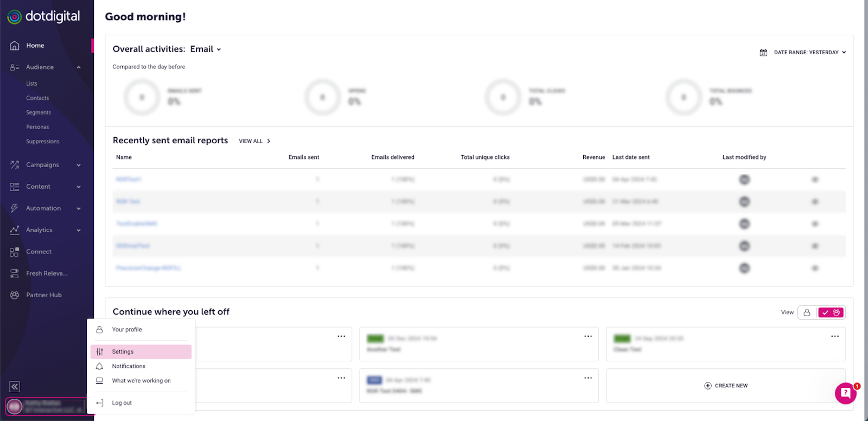Switch view to team items toggle
The image size is (868, 421).
[x=831, y=312]
